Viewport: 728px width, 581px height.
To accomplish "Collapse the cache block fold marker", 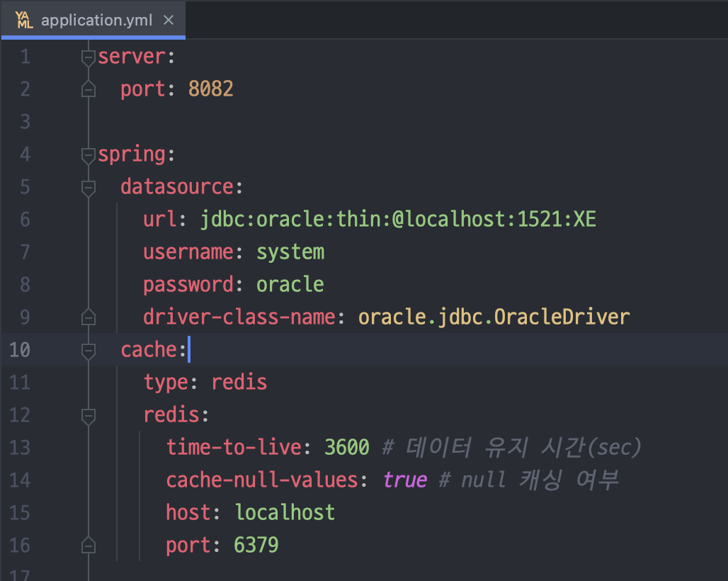I will (x=89, y=351).
